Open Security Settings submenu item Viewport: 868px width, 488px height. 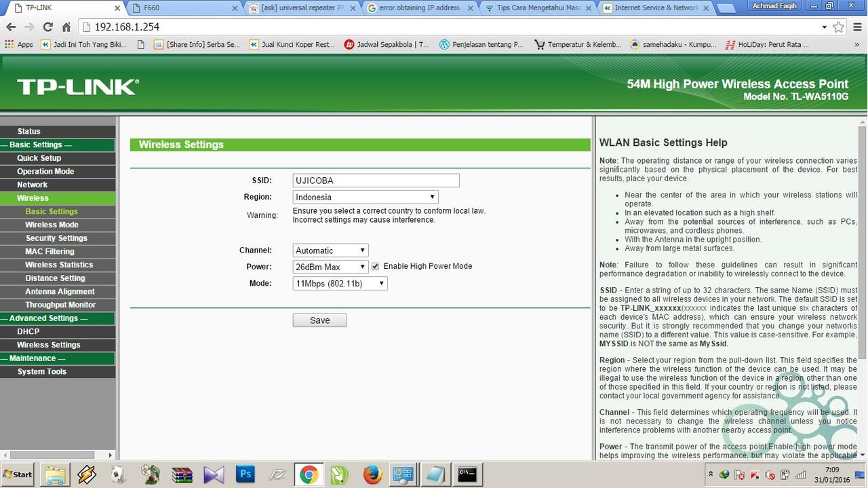(58, 238)
